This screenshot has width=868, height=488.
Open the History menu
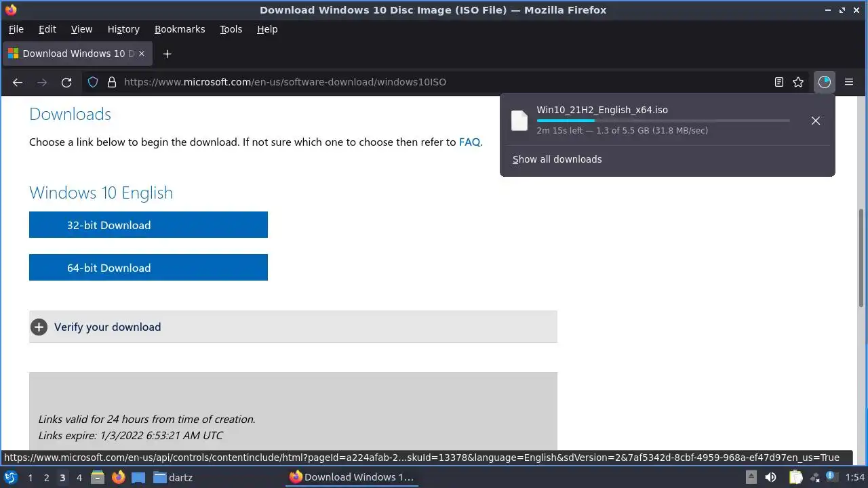click(x=123, y=29)
